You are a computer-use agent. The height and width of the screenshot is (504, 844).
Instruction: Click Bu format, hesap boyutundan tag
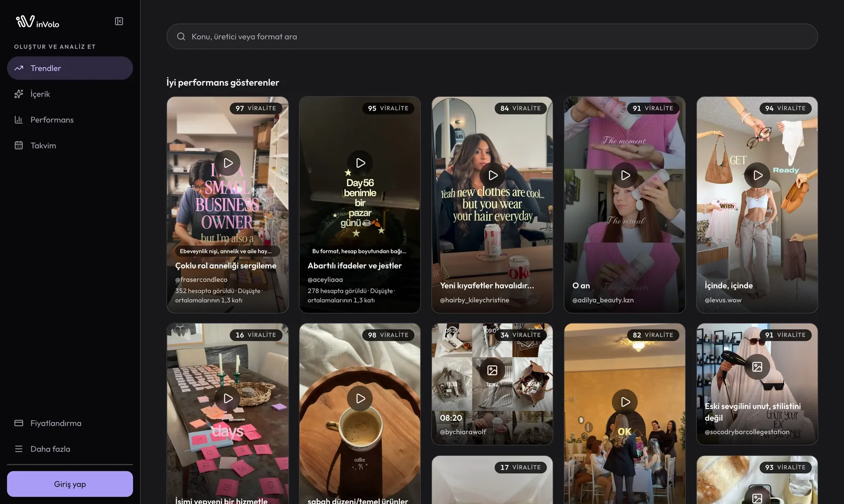(359, 251)
